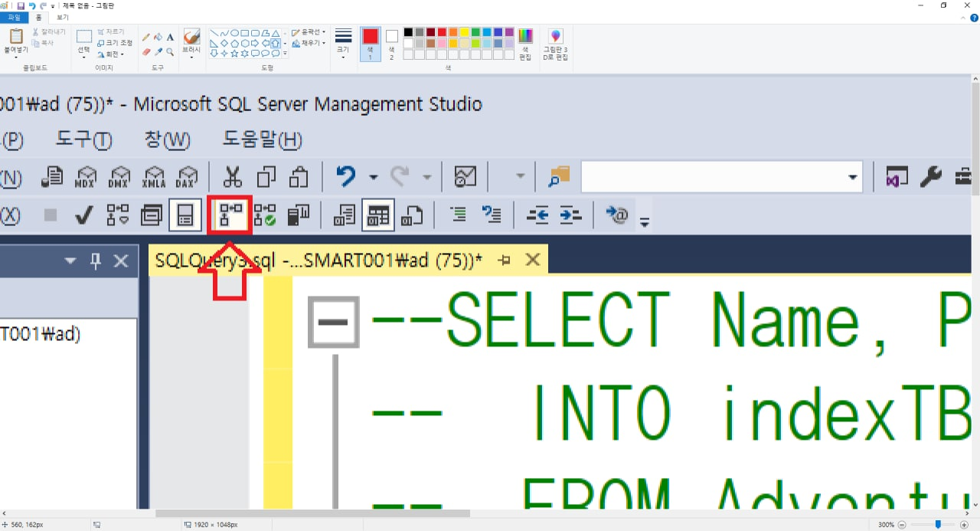Open the 채우기 shape fill dropdown
The image size is (980, 531).
(309, 44)
